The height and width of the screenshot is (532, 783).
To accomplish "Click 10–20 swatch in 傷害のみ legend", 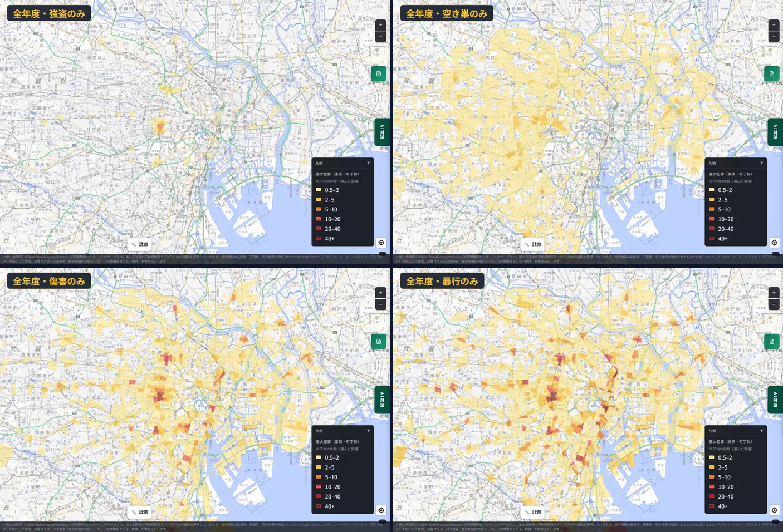I will click(319, 487).
